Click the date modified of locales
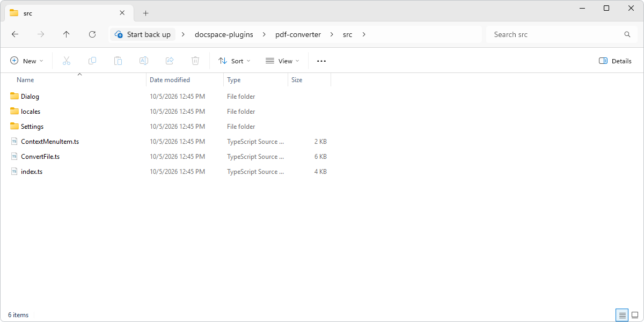The width and height of the screenshot is (644, 322). pos(177,112)
